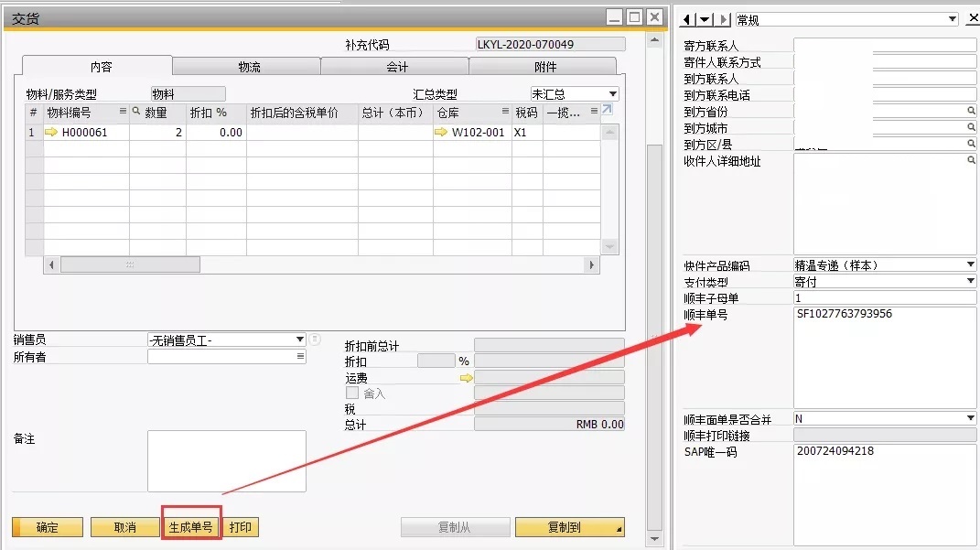Click the table's left scroll arrow
980x550 pixels.
pos(51,265)
